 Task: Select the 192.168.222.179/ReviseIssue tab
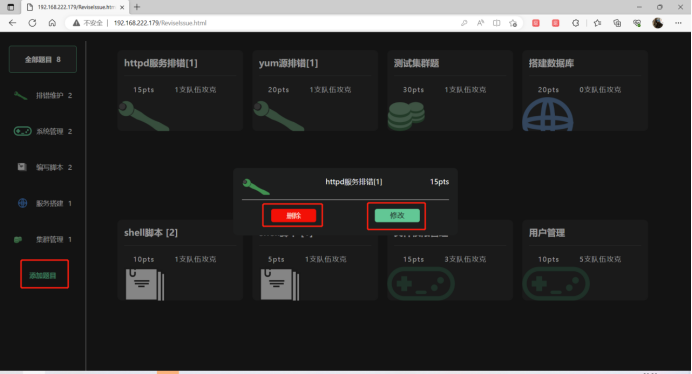[75, 7]
